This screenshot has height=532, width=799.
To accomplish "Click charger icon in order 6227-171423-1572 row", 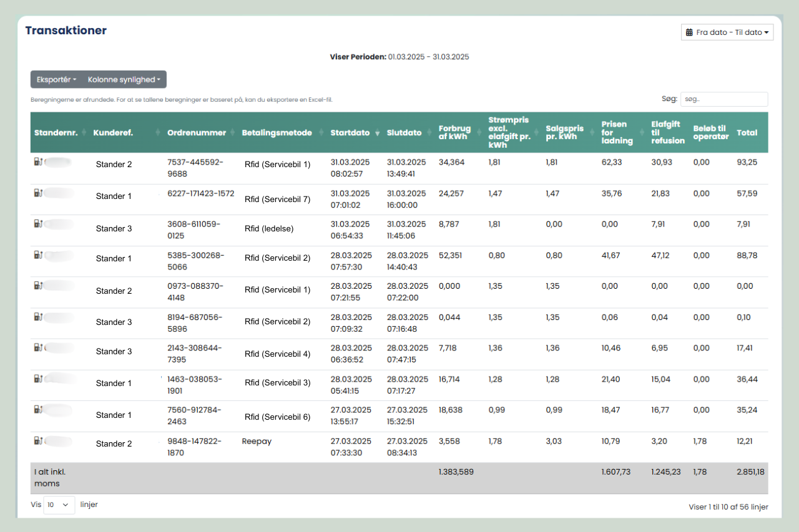I will point(38,193).
